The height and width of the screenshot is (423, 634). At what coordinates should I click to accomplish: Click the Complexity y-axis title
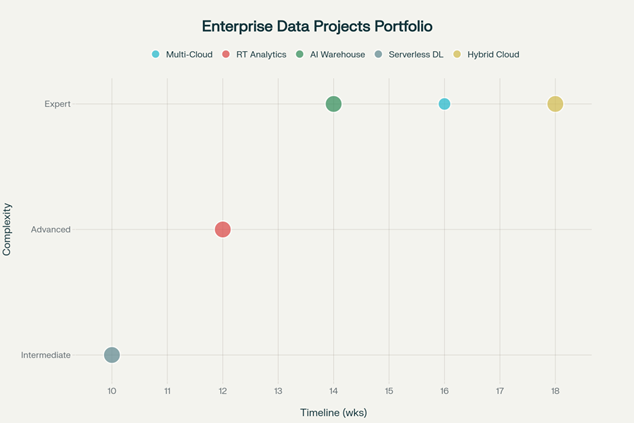click(x=8, y=230)
